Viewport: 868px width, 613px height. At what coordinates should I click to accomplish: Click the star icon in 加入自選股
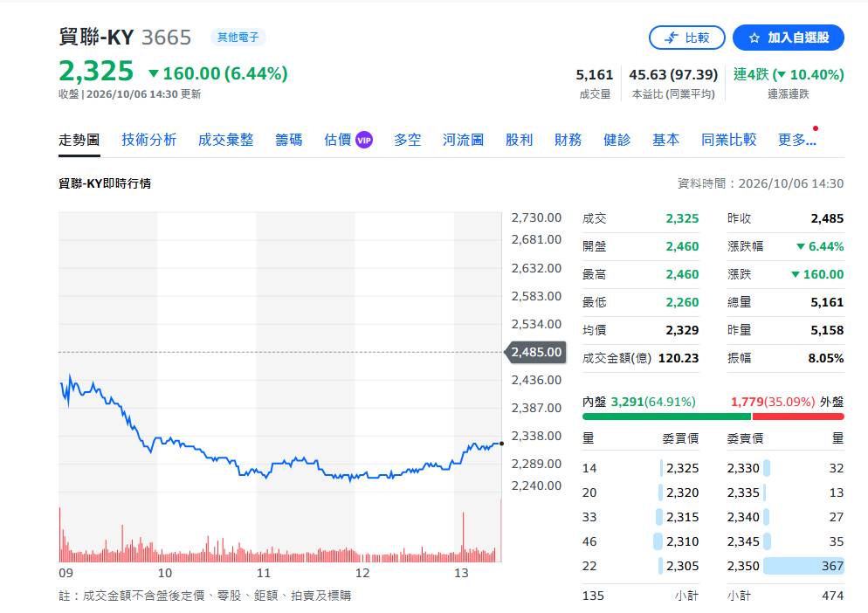pos(754,38)
